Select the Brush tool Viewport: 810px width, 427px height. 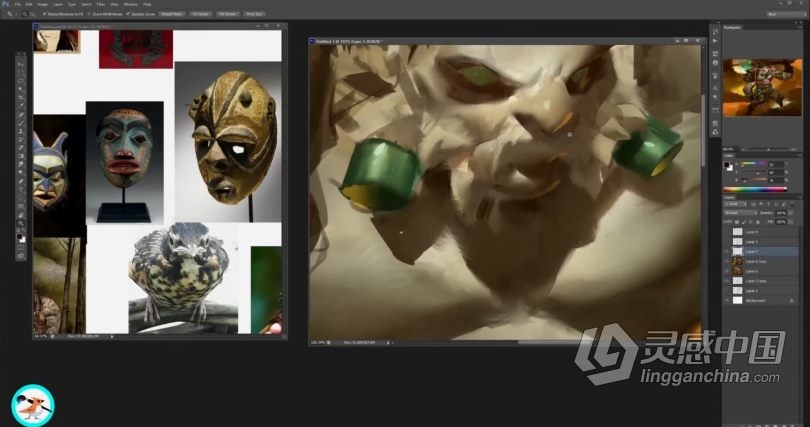21,123
